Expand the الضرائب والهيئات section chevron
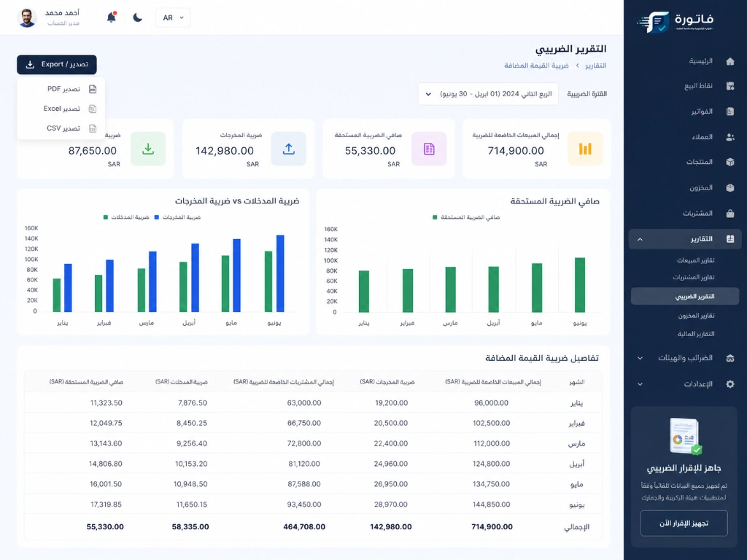Image resolution: width=747 pixels, height=560 pixels. (640, 358)
